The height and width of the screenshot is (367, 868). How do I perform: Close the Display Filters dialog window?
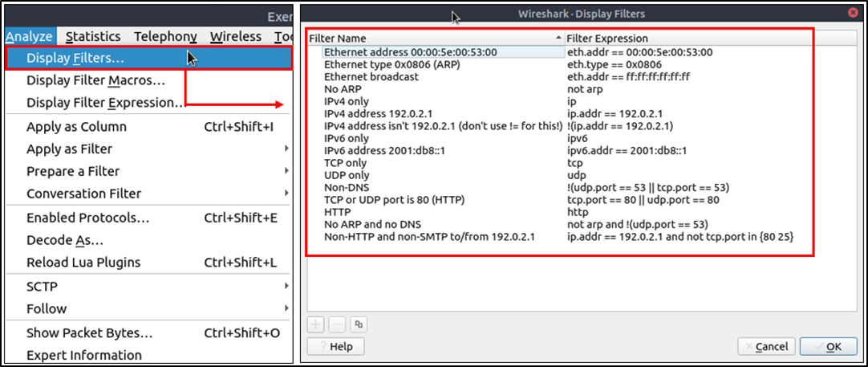(851, 14)
